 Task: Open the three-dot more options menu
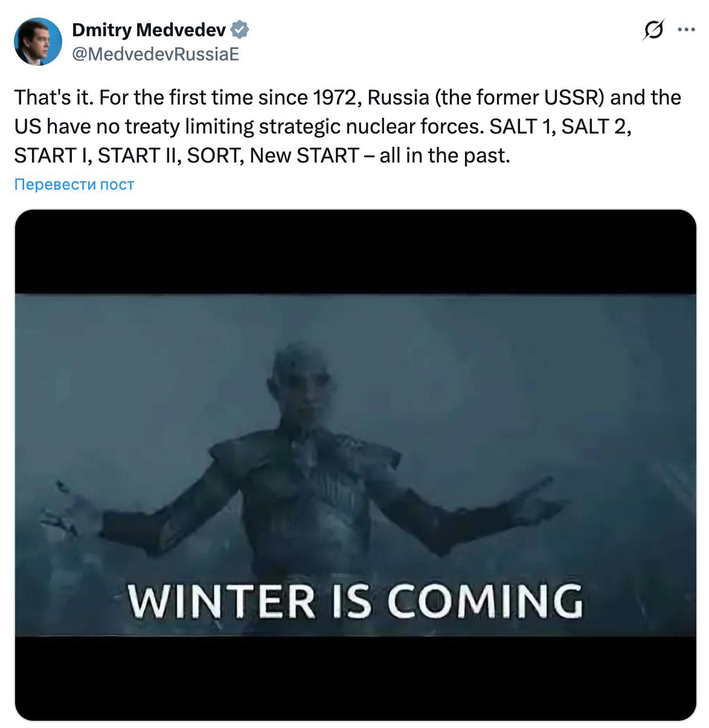tap(687, 30)
